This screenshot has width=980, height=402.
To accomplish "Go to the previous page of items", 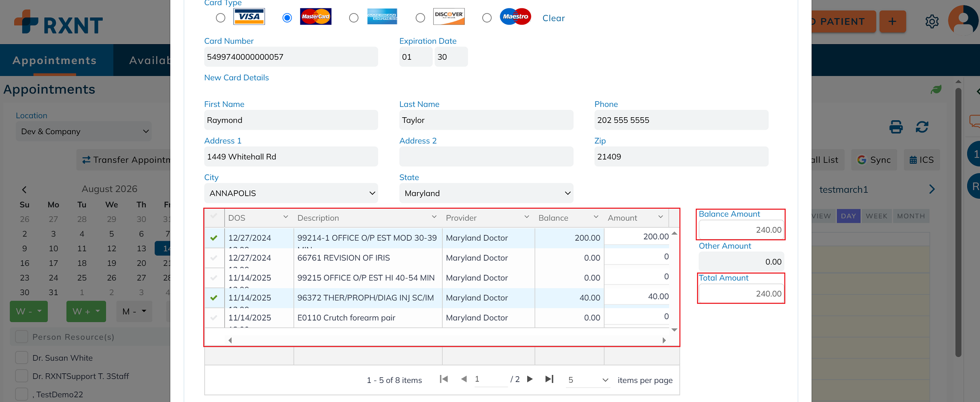I will pyautogui.click(x=464, y=379).
